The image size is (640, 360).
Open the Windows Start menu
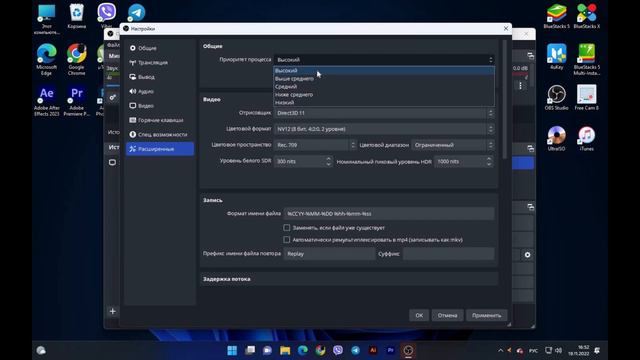232,350
